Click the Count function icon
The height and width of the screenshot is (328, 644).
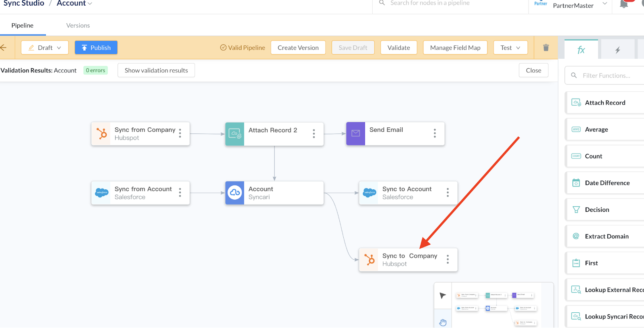(x=576, y=156)
